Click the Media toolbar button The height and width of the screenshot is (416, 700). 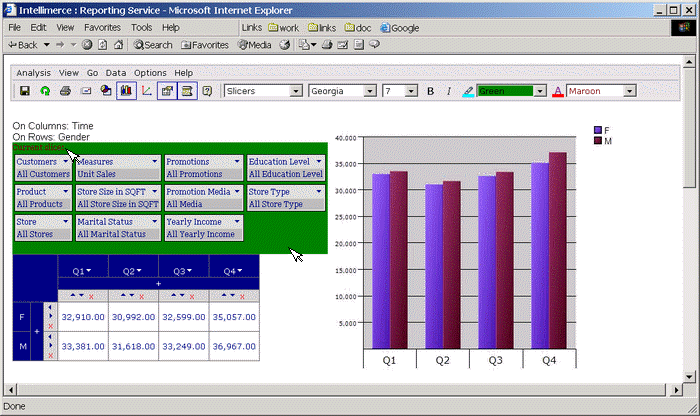[x=254, y=45]
